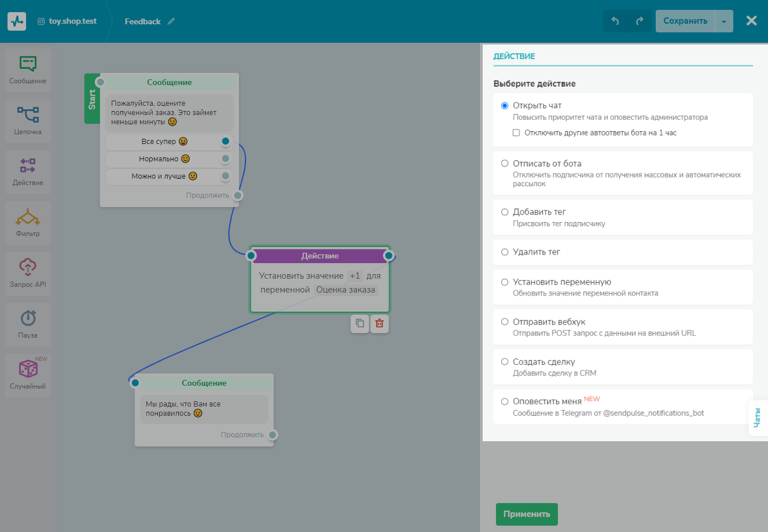Edit the Feedback flow name pencil
The height and width of the screenshot is (532, 768).
pos(171,21)
